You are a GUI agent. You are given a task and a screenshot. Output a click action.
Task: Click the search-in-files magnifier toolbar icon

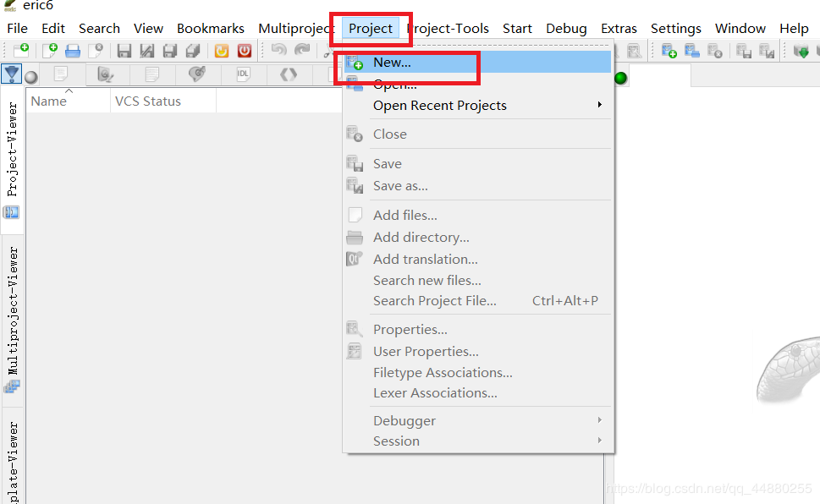point(634,51)
